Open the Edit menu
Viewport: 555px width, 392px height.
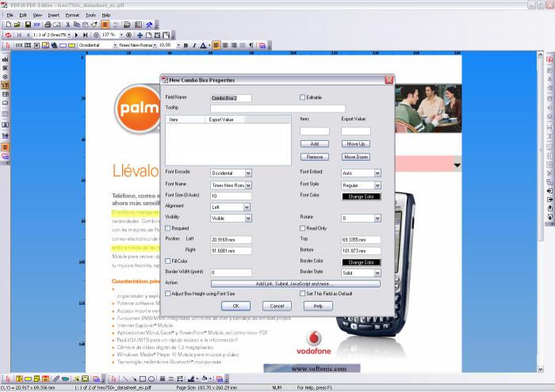(23, 15)
